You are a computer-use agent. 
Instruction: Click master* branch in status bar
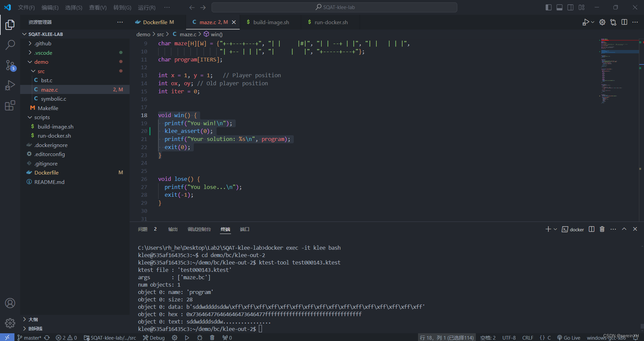pyautogui.click(x=29, y=338)
